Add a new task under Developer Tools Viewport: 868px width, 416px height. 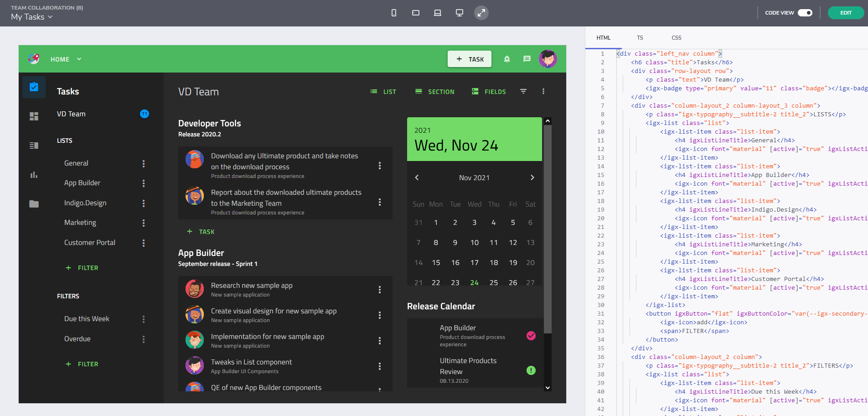(201, 231)
